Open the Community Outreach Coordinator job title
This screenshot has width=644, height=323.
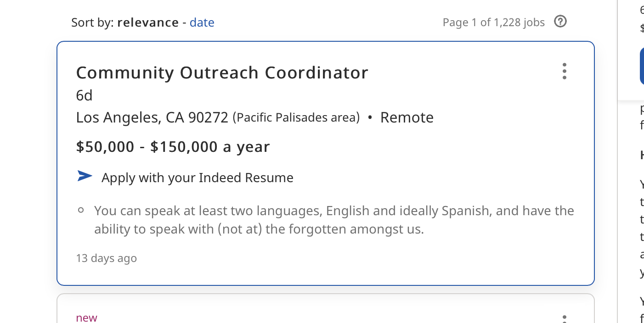click(x=222, y=72)
